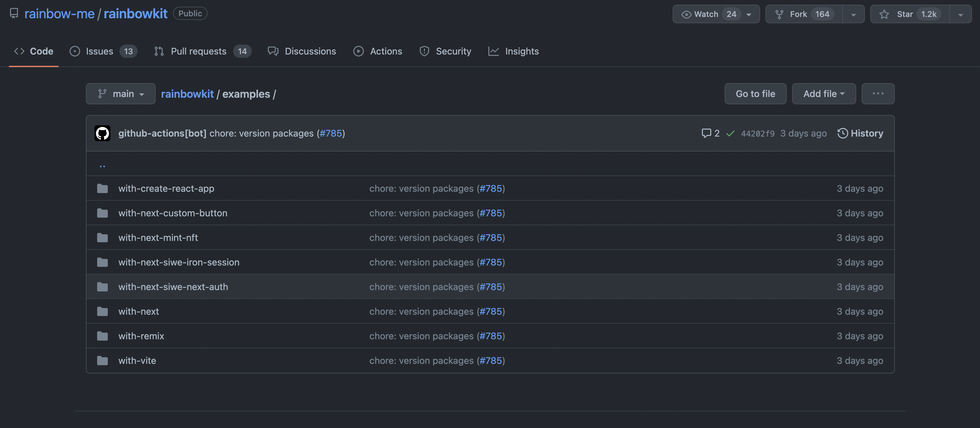Click the github-actions bot avatar icon
980x428 pixels.
pos(102,133)
